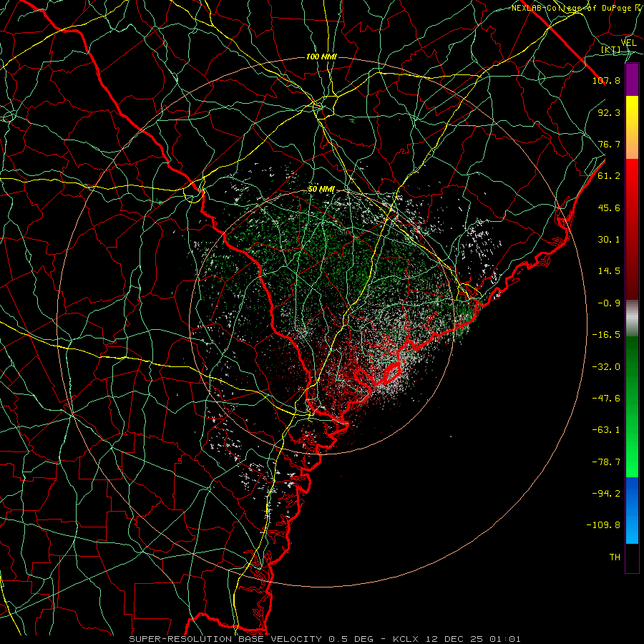Screen dimensions: 644x644
Task: Click the 14.5 velocity scale value
Action: tap(609, 271)
